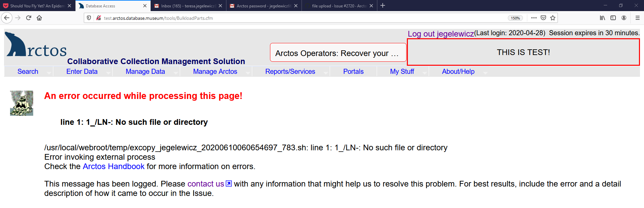Screen dimensions: 644x208
Task: Click the 'THIS IS TEST!' banner
Action: tap(523, 52)
